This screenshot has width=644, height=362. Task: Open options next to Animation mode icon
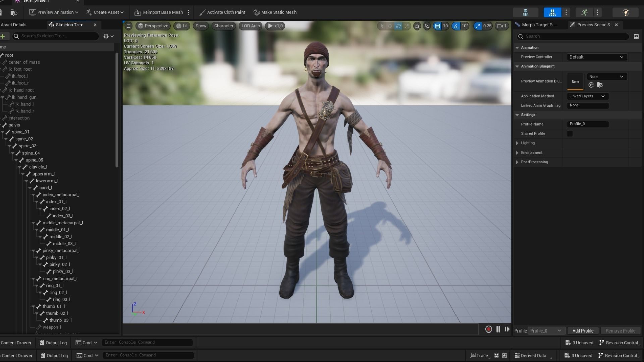[598, 12]
